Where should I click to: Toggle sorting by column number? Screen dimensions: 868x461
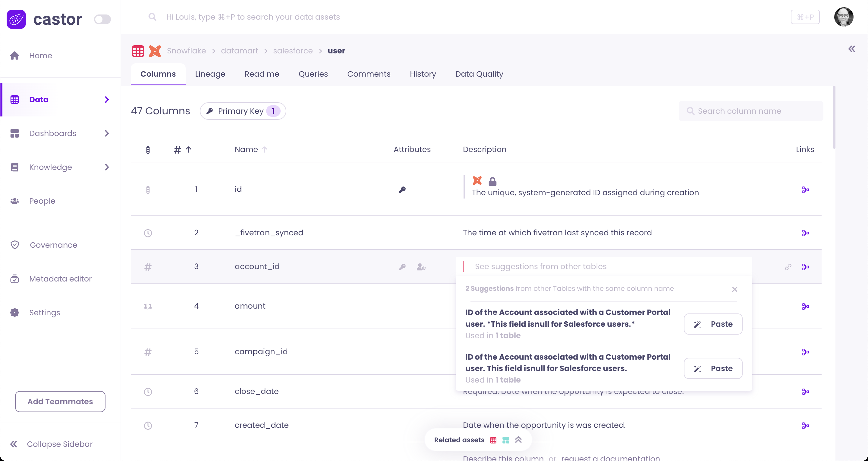[182, 149]
